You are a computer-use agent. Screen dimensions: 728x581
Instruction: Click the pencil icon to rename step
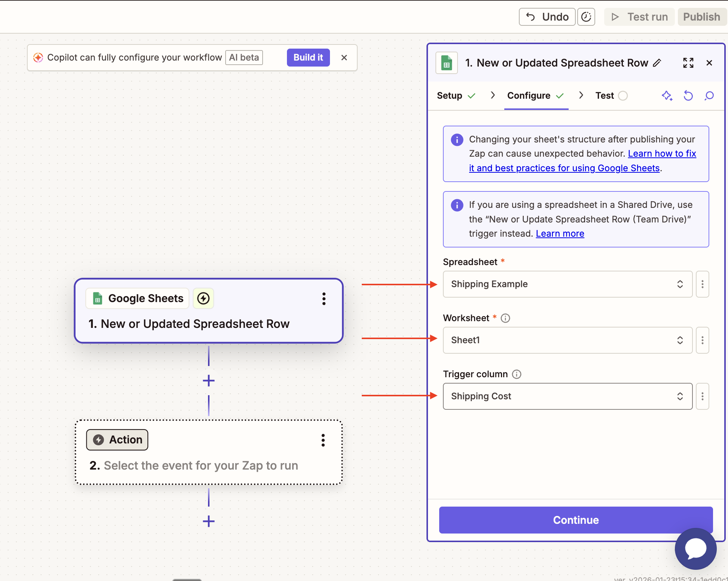657,63
